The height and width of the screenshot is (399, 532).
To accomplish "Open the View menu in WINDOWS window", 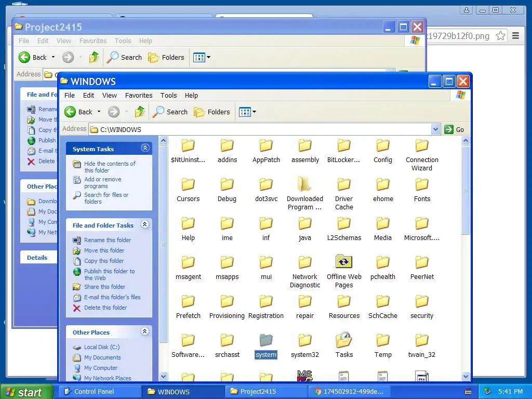I will 110,96.
